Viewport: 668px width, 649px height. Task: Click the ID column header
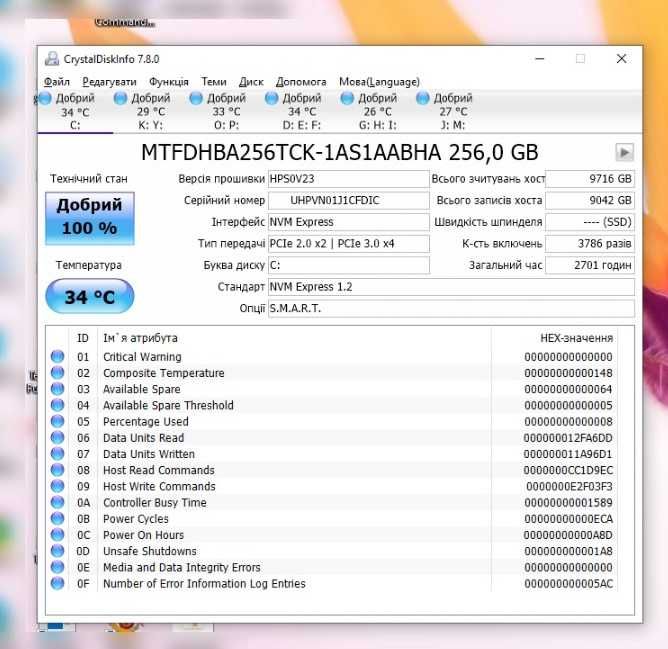pyautogui.click(x=83, y=338)
